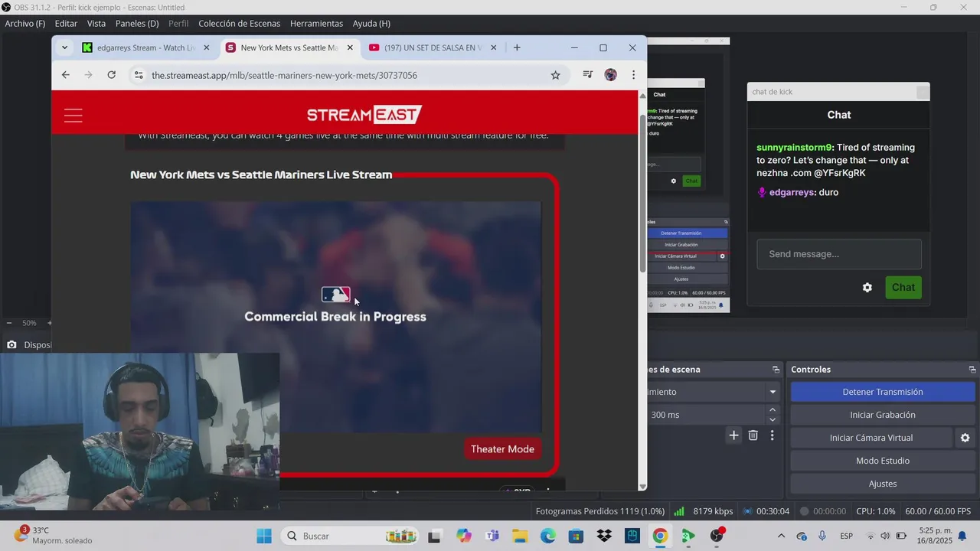Image resolution: width=980 pixels, height=551 pixels.
Task: Click Send message field in Kick chat
Action: tap(839, 254)
